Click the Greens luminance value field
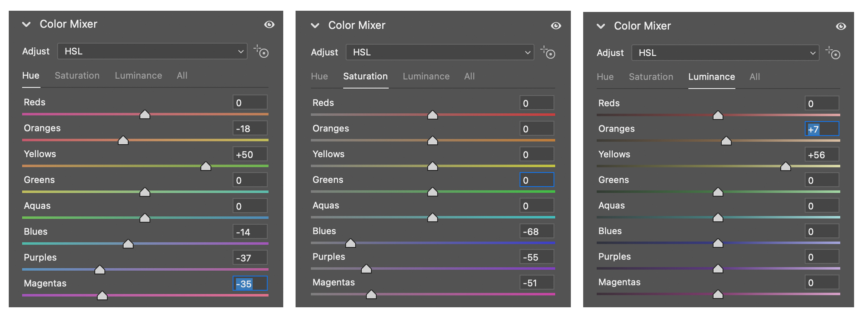Viewport: 868px width, 318px height. 822,180
